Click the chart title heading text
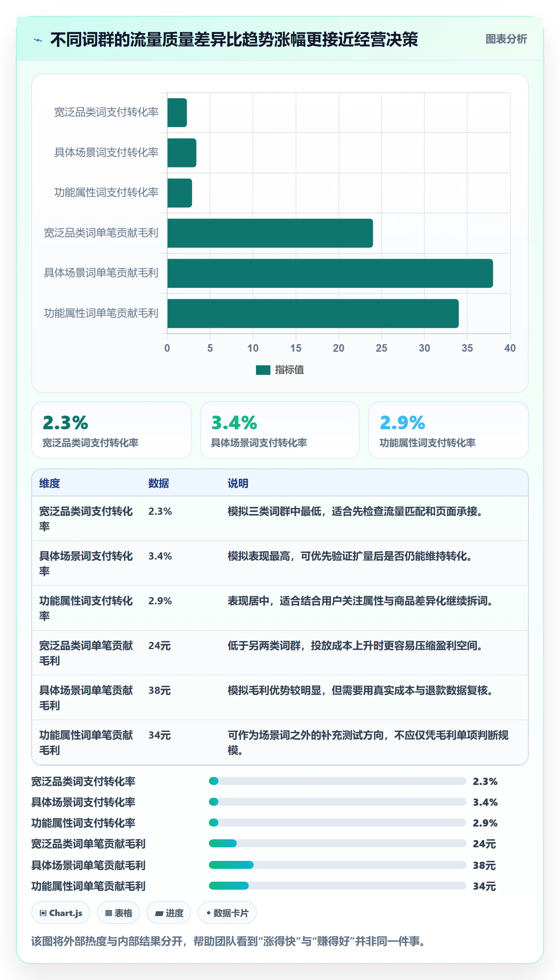This screenshot has height=980, width=560. 234,40
